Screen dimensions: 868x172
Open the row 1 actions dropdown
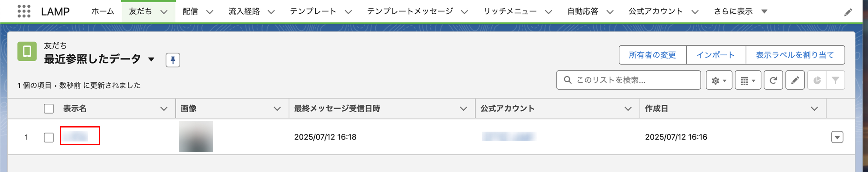coord(837,137)
